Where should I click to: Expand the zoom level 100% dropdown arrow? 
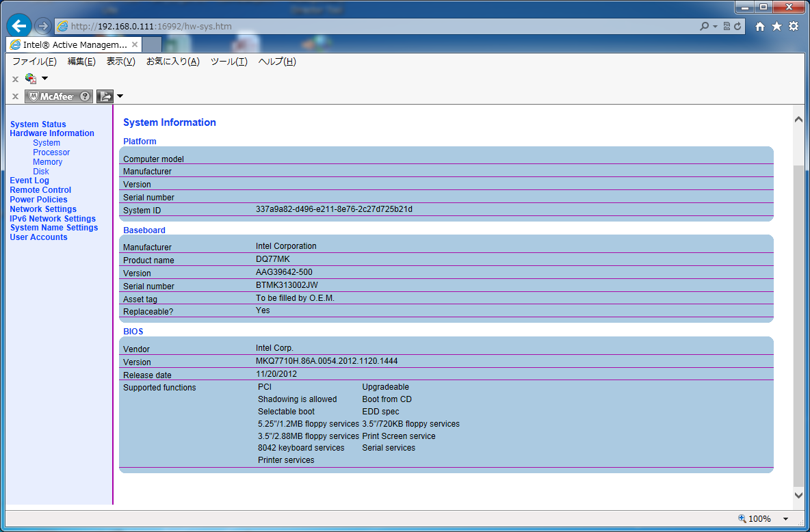(785, 519)
